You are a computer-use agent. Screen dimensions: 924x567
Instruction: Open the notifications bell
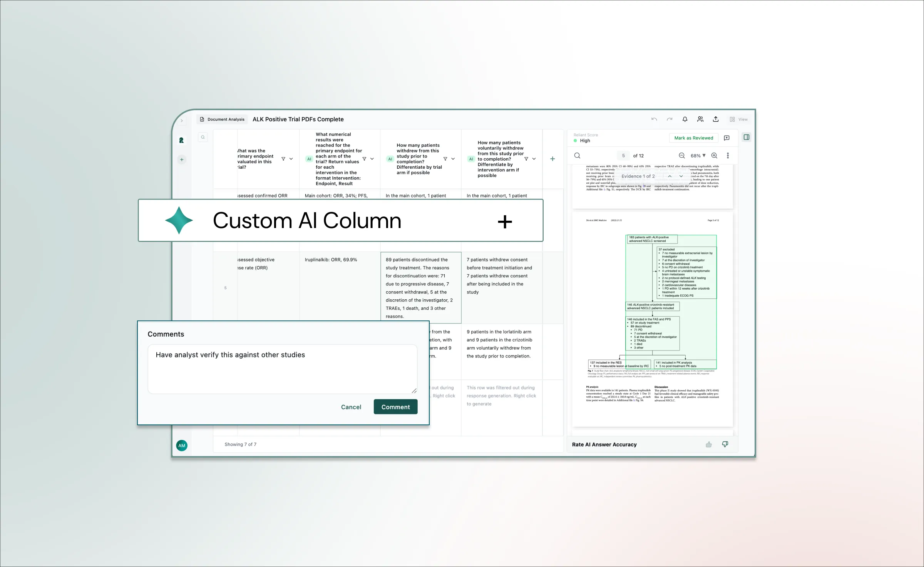tap(685, 119)
